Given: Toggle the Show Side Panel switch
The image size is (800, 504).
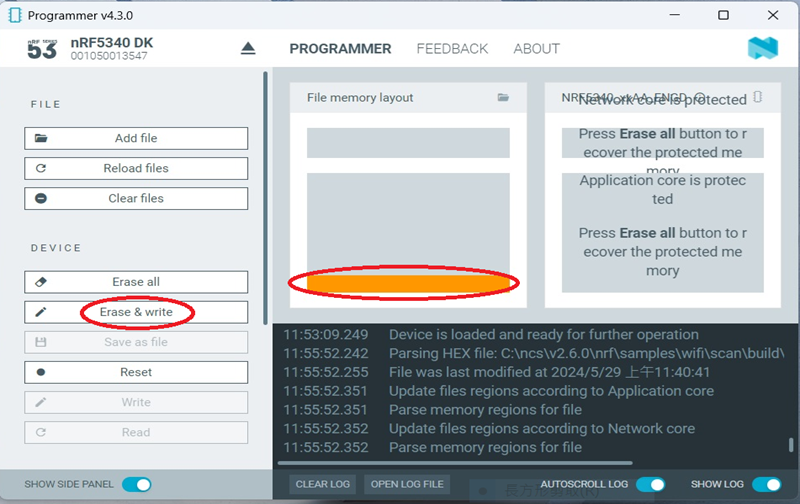Looking at the screenshot, I should tap(136, 485).
